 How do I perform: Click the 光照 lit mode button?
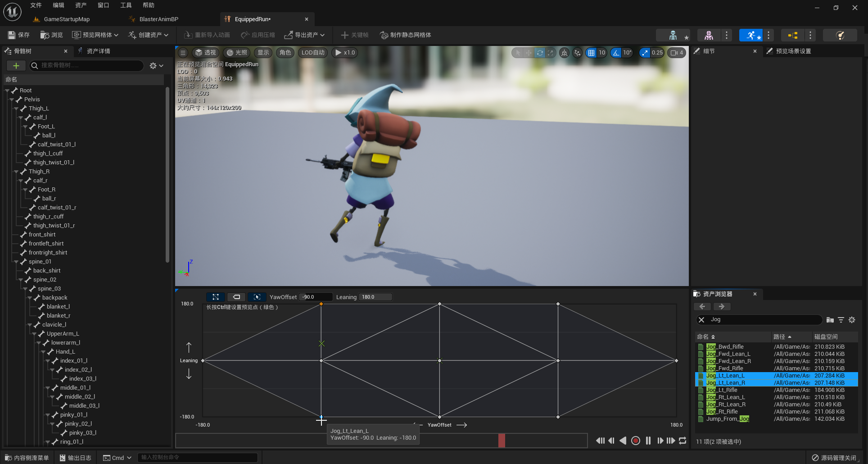coord(237,53)
